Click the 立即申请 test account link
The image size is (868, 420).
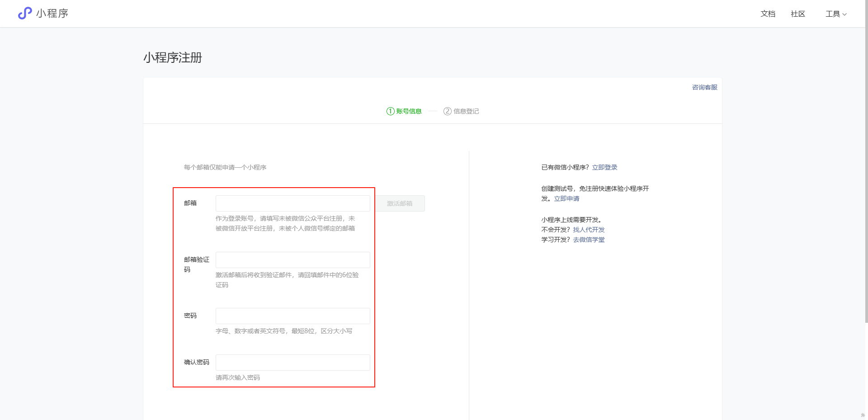tap(566, 198)
